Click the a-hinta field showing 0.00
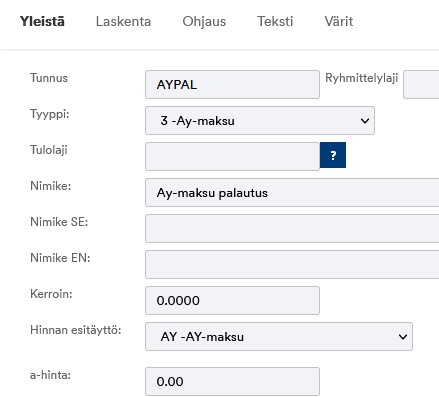The width and height of the screenshot is (439, 397). (232, 381)
